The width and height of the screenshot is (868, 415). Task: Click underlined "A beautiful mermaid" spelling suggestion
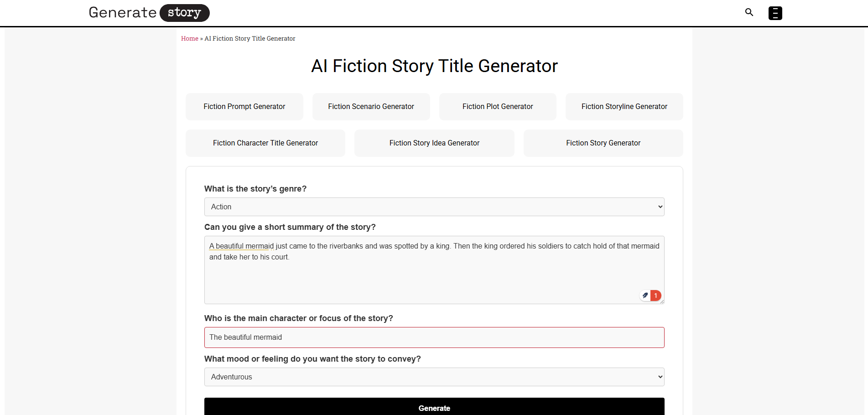(241, 246)
